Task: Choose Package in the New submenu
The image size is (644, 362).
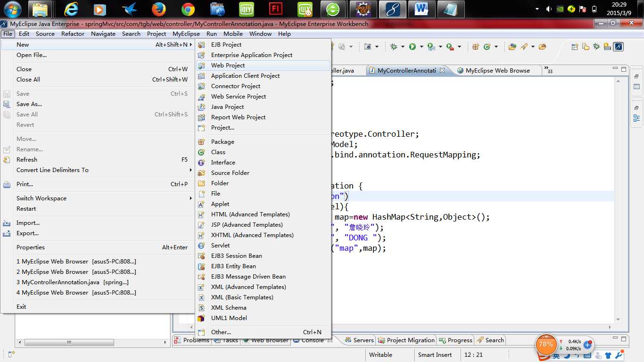Action: pos(263,142)
